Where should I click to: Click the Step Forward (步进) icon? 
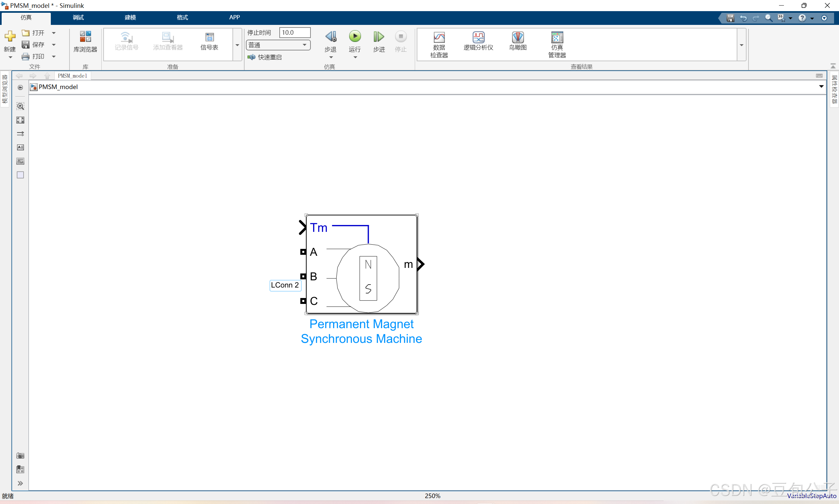pyautogui.click(x=378, y=37)
